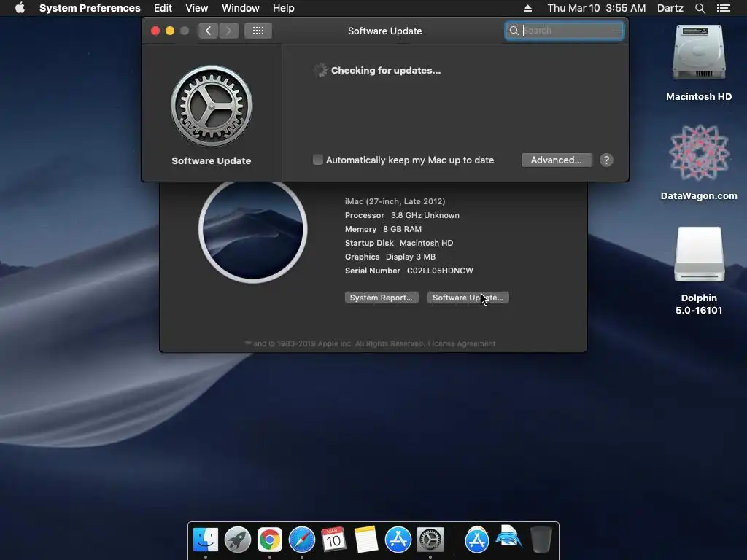Open App Store icon left of System Preferences

398,540
